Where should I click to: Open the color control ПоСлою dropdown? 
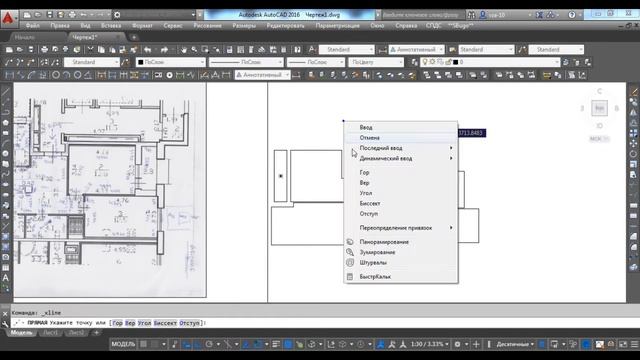pos(171,62)
